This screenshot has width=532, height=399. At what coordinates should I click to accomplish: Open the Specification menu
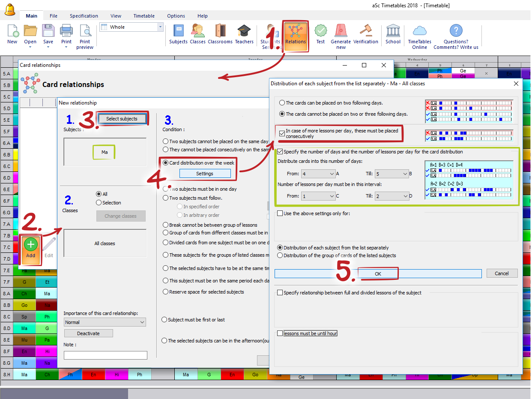pyautogui.click(x=84, y=16)
